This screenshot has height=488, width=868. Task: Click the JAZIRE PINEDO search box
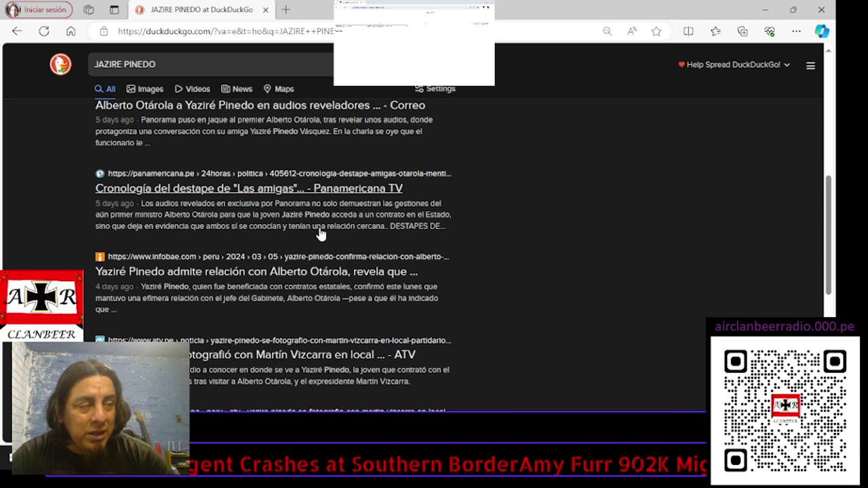pyautogui.click(x=211, y=64)
